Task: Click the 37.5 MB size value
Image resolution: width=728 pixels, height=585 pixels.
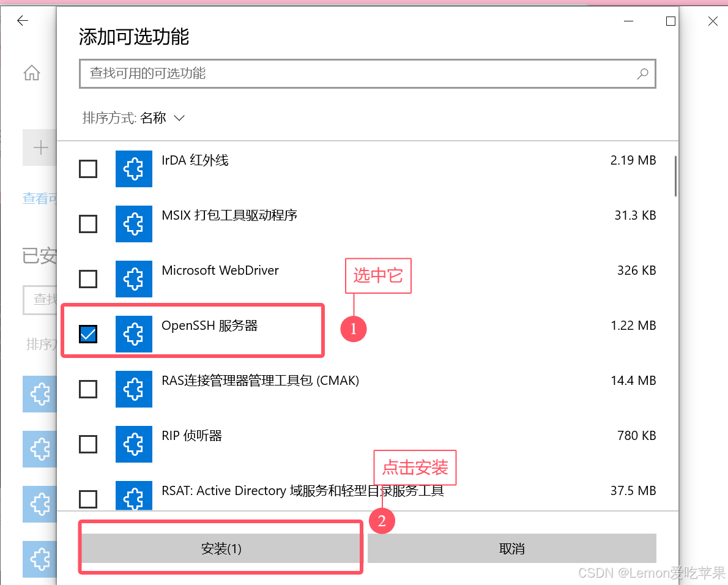Action: 633,491
